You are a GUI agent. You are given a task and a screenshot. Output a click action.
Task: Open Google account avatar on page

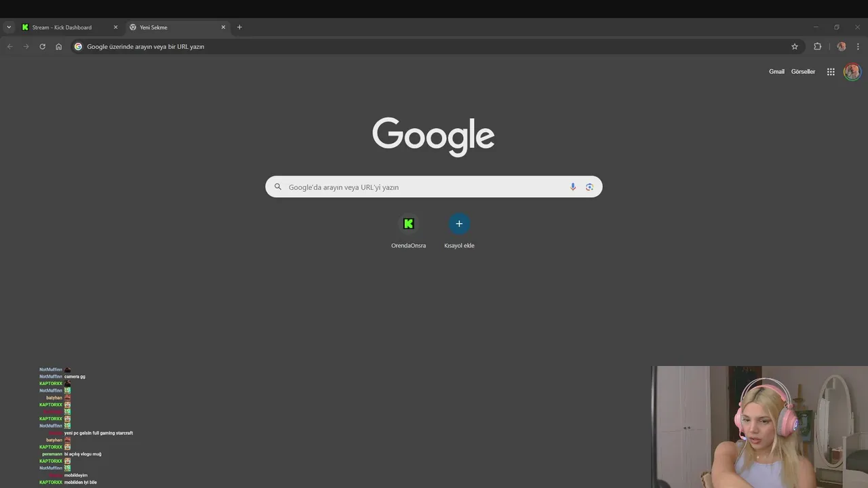pos(852,72)
